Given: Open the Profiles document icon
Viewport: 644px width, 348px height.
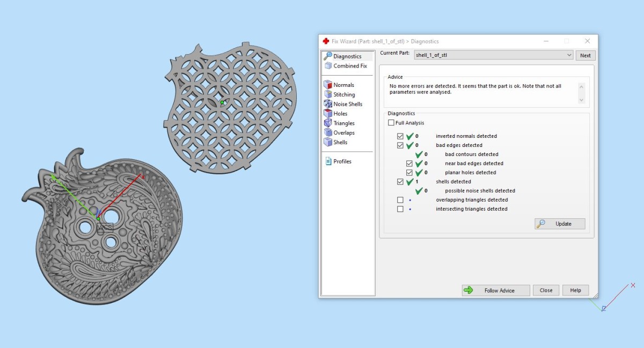Looking at the screenshot, I should click(328, 161).
